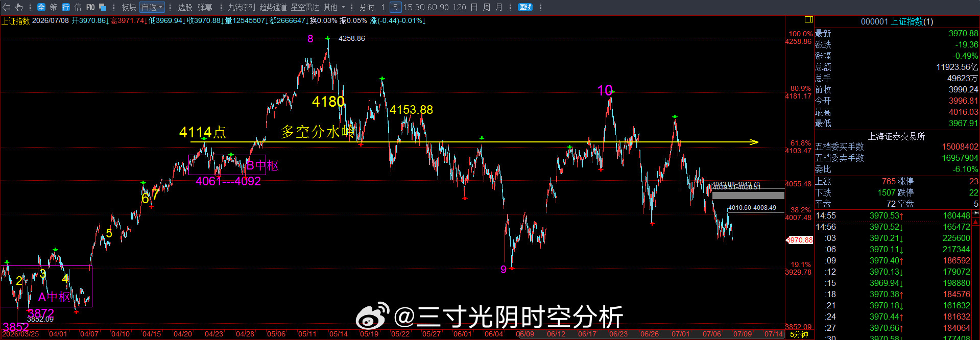Open the F10 company data

[90, 7]
